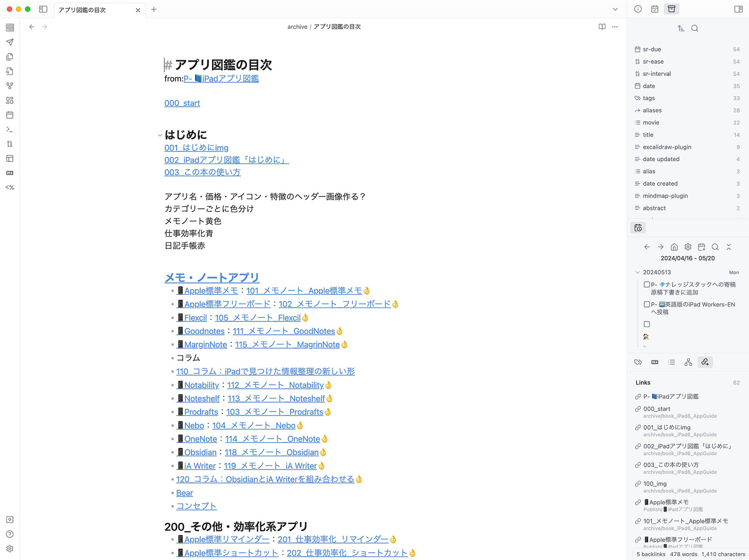This screenshot has width=749, height=560.
Task: Click the Markdown icon in left ribbon
Action: (10, 173)
